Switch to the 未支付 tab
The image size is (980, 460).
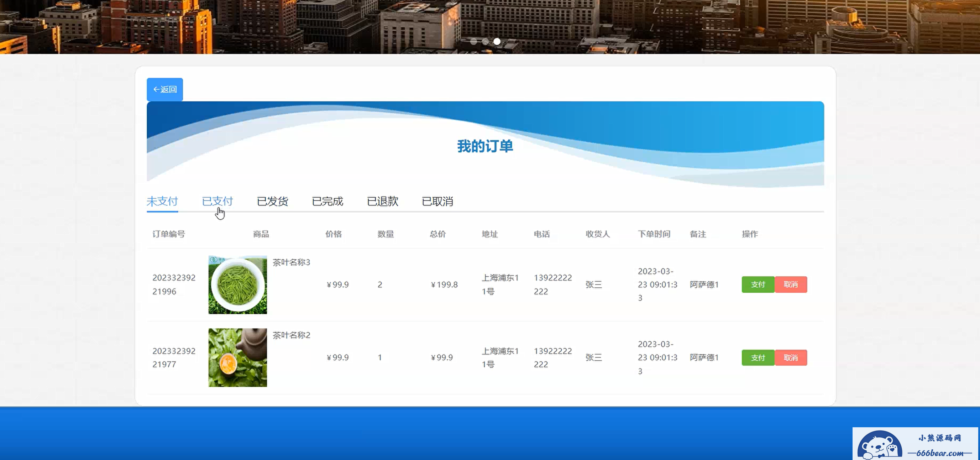162,201
